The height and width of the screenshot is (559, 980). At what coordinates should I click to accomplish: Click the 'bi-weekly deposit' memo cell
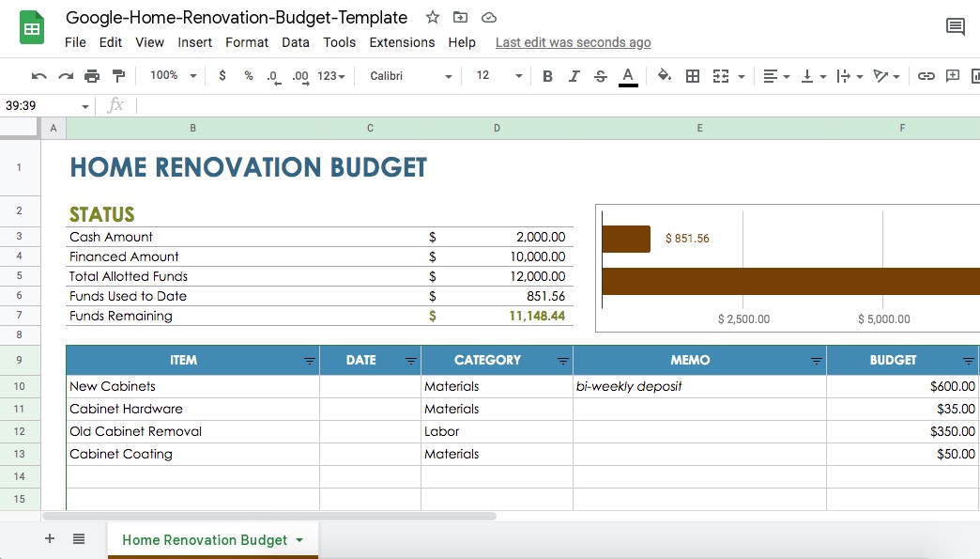pyautogui.click(x=699, y=386)
